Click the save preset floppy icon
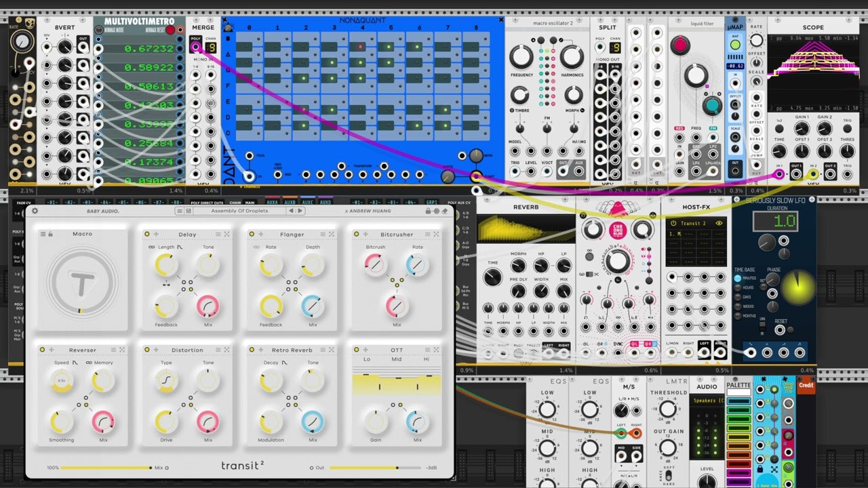868x488 pixels. (x=188, y=211)
